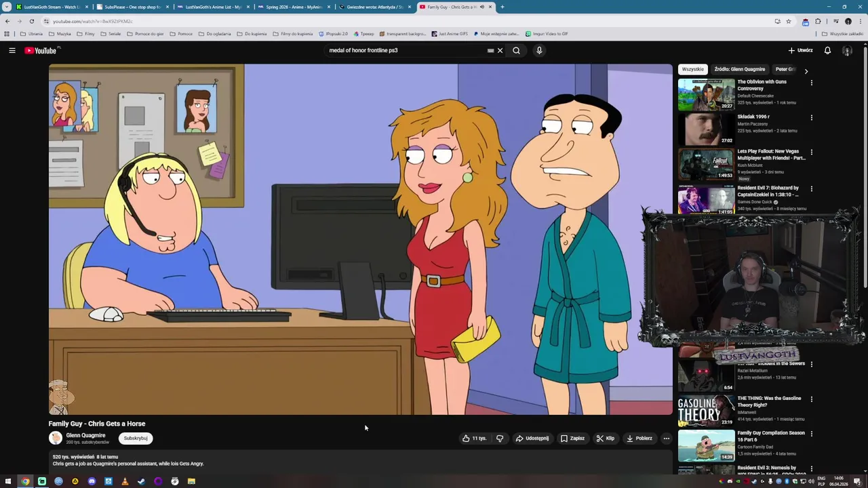Open the Do kupienia bookmarks folder
868x488 pixels.
click(x=252, y=33)
